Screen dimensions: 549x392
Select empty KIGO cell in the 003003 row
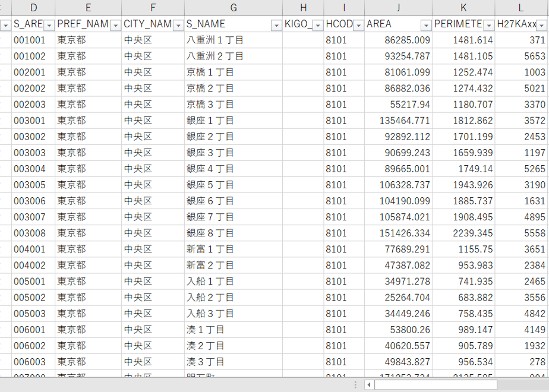pyautogui.click(x=303, y=153)
